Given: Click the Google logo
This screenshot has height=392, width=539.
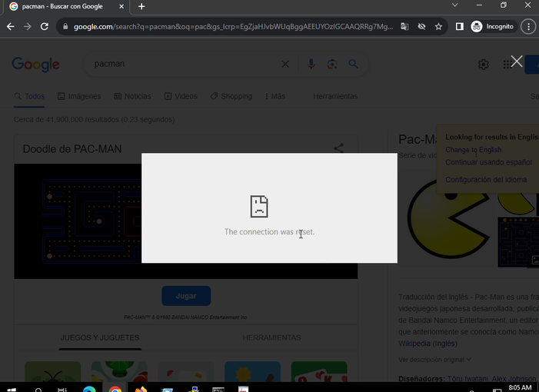Looking at the screenshot, I should pyautogui.click(x=35, y=65).
